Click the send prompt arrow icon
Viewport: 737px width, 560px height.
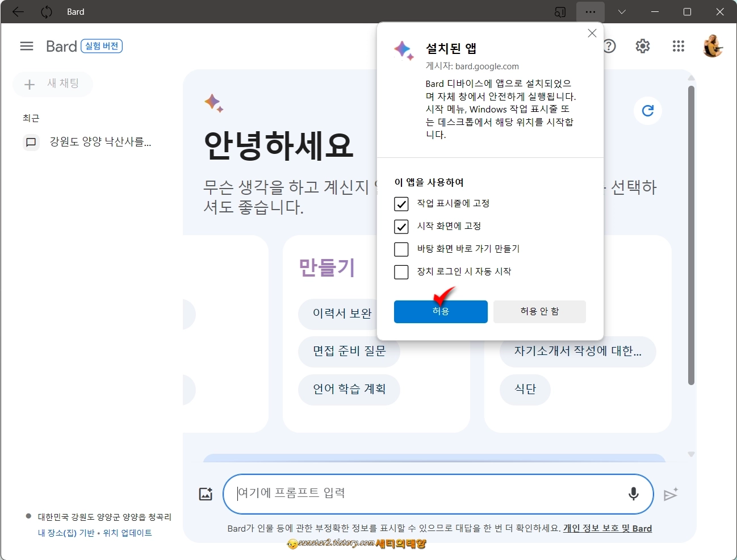tap(671, 495)
